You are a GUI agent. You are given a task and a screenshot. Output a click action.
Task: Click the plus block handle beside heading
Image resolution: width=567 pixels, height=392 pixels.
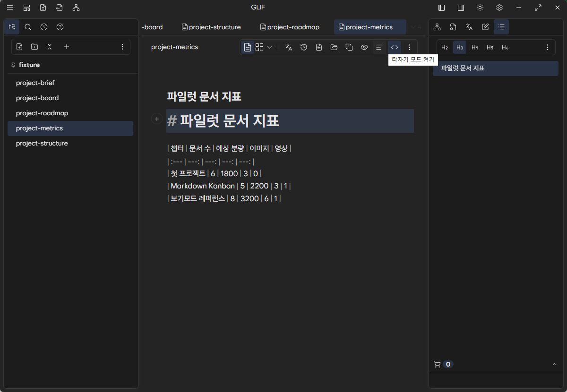tap(157, 119)
